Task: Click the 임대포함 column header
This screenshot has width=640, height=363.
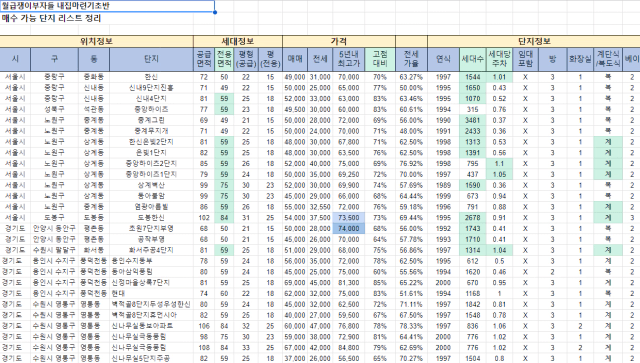Action: (x=525, y=59)
